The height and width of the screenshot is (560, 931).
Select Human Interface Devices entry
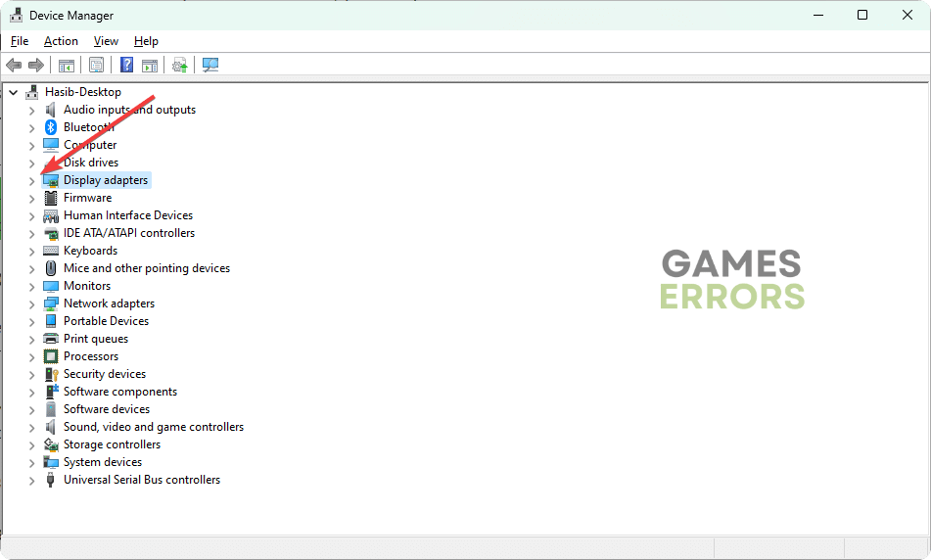tap(128, 215)
